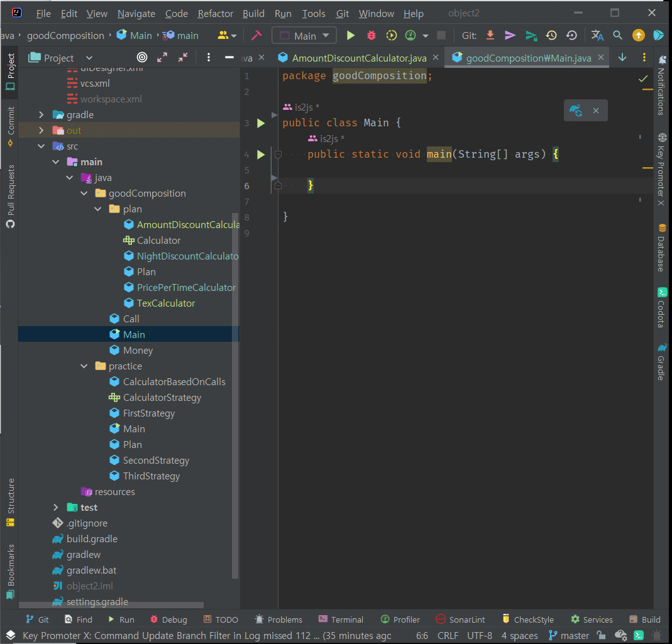The image size is (672, 644).
Task: Load Gradle changes floating icon in editor
Action: tap(575, 111)
